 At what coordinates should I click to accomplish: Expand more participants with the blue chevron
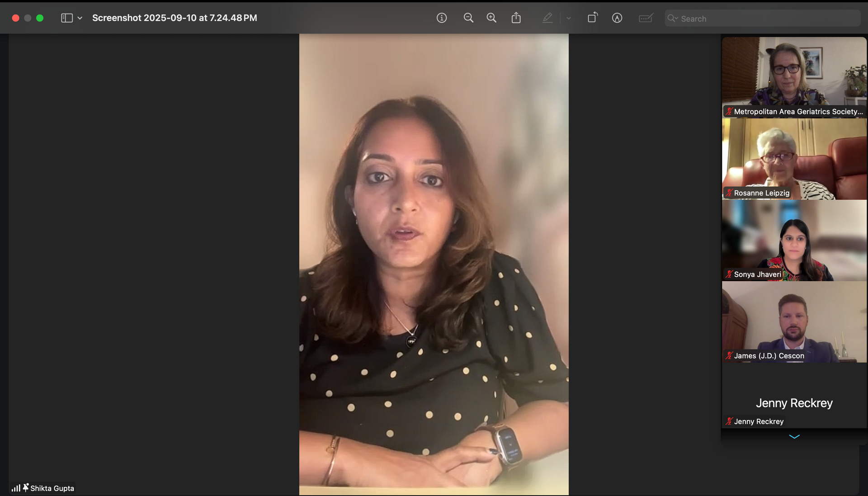(x=794, y=436)
